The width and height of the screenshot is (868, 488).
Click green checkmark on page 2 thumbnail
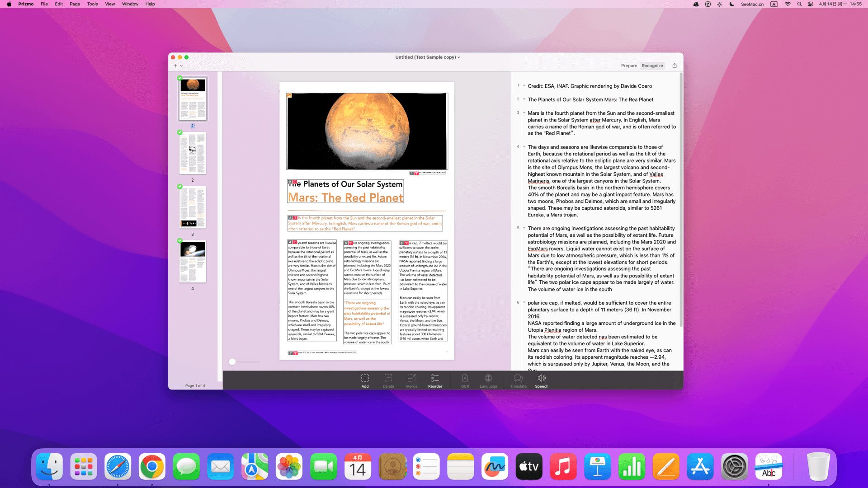point(180,132)
